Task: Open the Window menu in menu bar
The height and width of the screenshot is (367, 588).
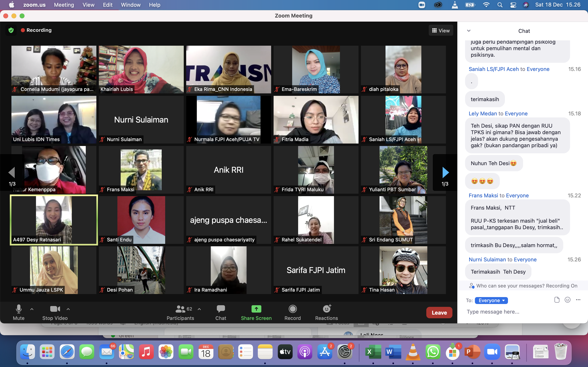Action: point(130,5)
